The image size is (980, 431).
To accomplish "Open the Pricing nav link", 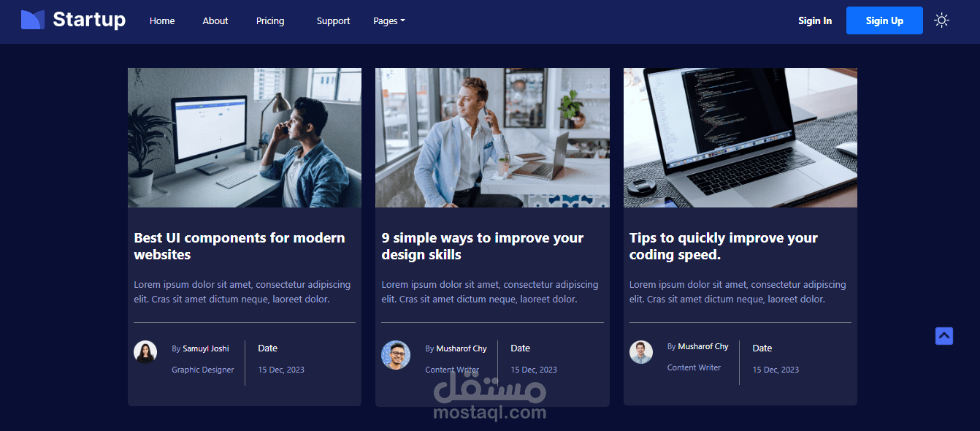I will pos(270,21).
